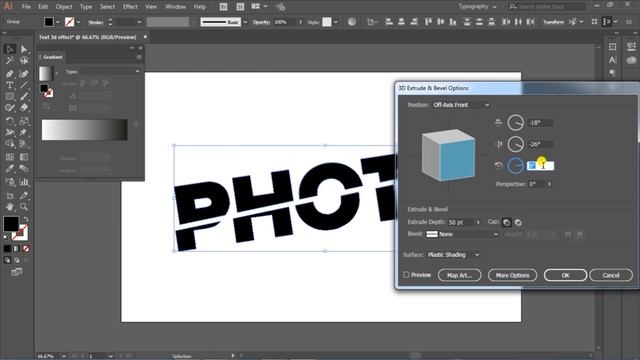Click the Perspective value field
Viewport: 640px width, 360px height.
pos(536,184)
